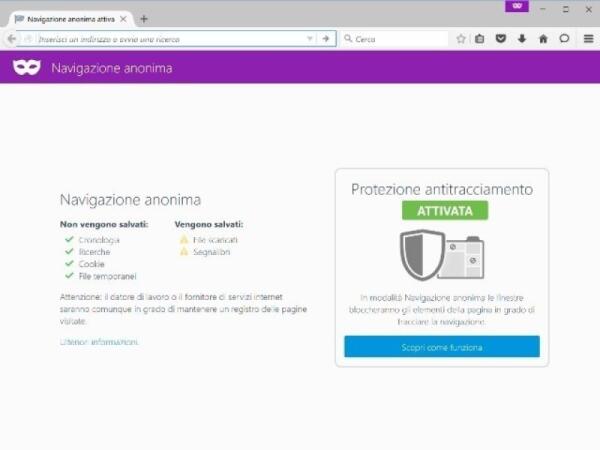Image resolution: width=600 pixels, height=450 pixels.
Task: Focus the address bar input field
Action: 170,39
